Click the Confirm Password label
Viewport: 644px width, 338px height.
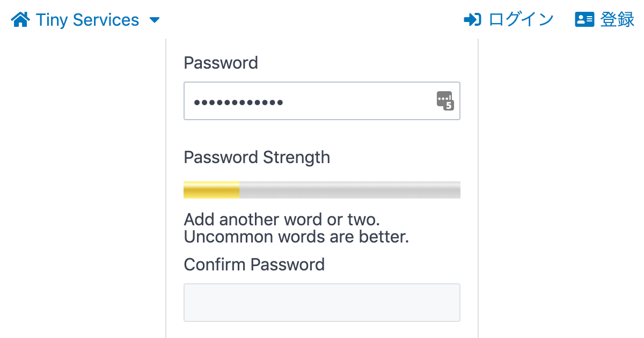point(254,264)
